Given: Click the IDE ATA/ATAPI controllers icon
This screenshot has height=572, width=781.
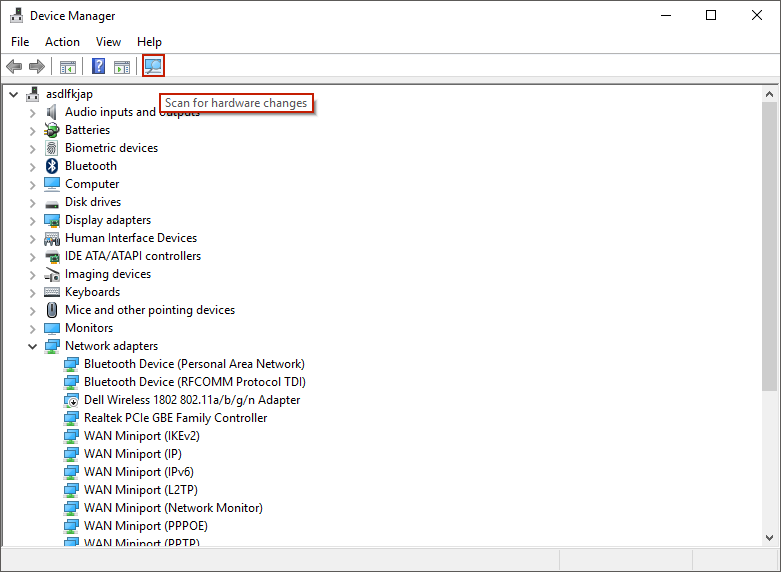Looking at the screenshot, I should click(52, 256).
